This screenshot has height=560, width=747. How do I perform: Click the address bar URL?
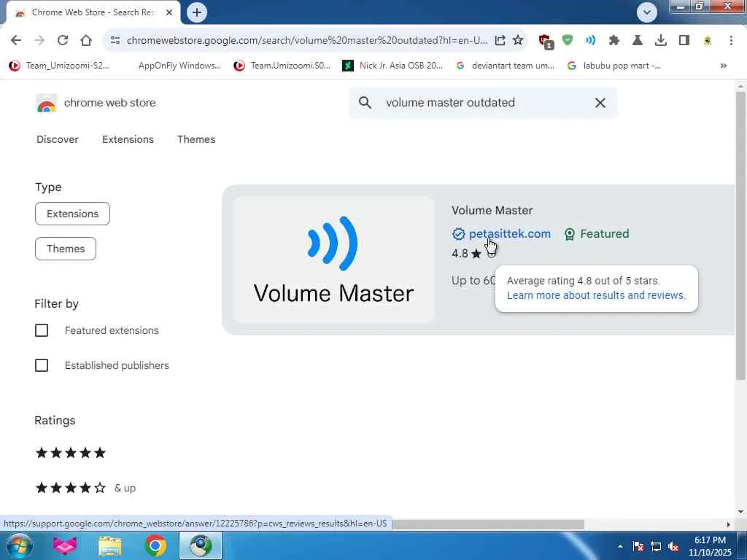307,41
